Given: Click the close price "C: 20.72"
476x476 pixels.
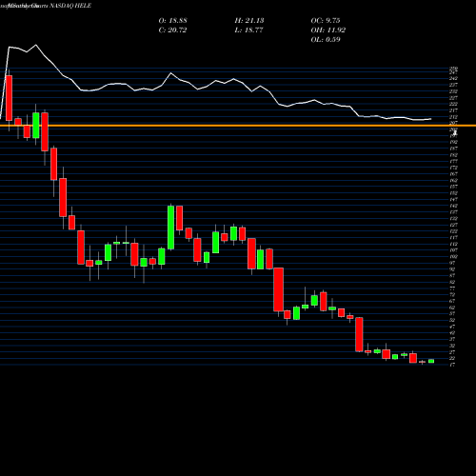Looking at the screenshot, I should coord(172,30).
